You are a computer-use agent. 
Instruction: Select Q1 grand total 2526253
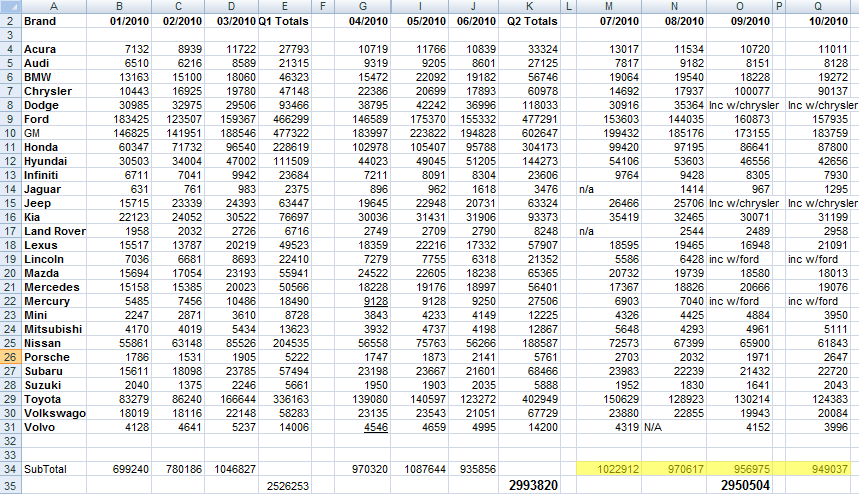point(284,485)
